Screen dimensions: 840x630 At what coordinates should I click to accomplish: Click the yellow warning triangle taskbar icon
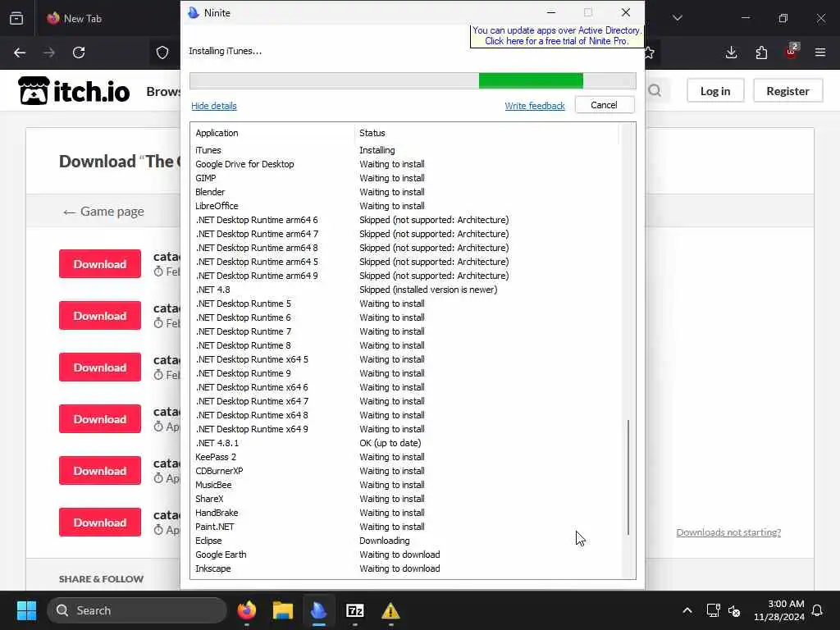(x=390, y=610)
